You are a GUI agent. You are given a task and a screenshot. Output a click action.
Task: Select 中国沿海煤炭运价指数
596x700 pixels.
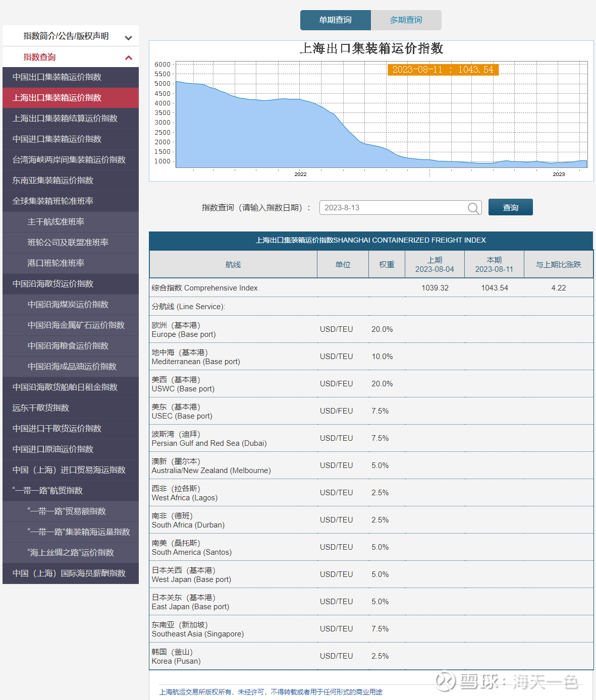coord(71,305)
